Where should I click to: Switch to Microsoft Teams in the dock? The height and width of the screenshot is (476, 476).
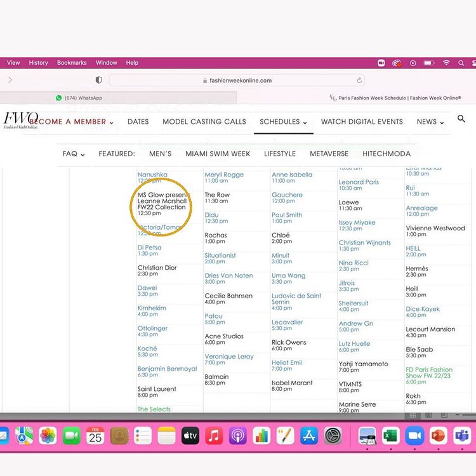tap(462, 435)
